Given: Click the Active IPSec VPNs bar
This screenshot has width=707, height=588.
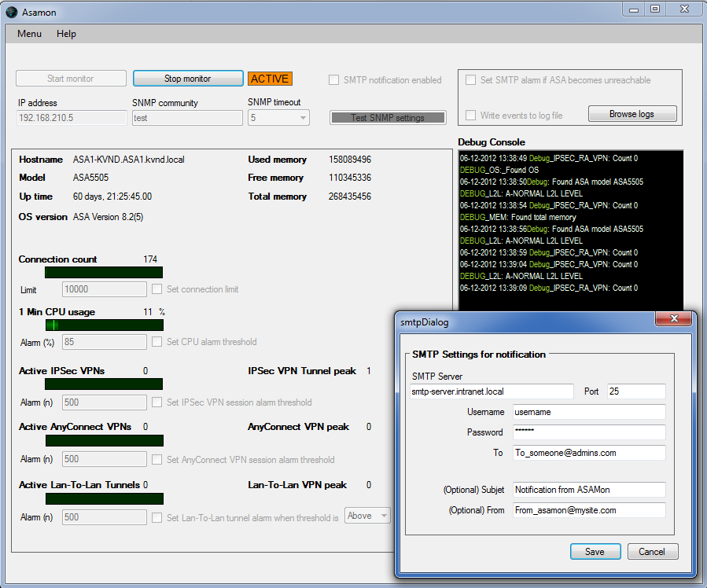Looking at the screenshot, I should pos(104,384).
